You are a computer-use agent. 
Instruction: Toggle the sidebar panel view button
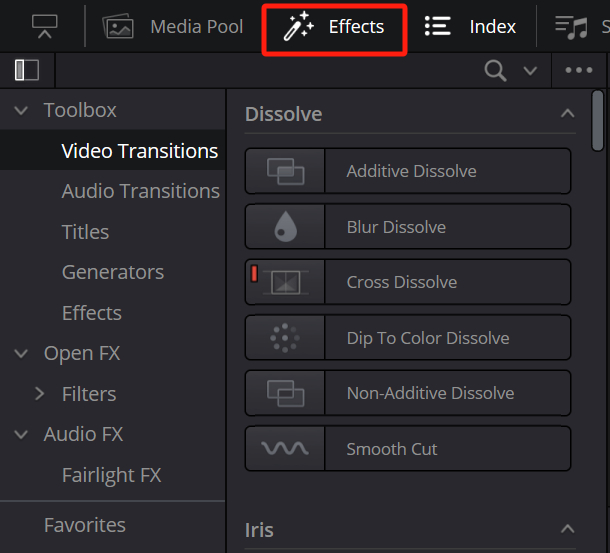(x=27, y=71)
